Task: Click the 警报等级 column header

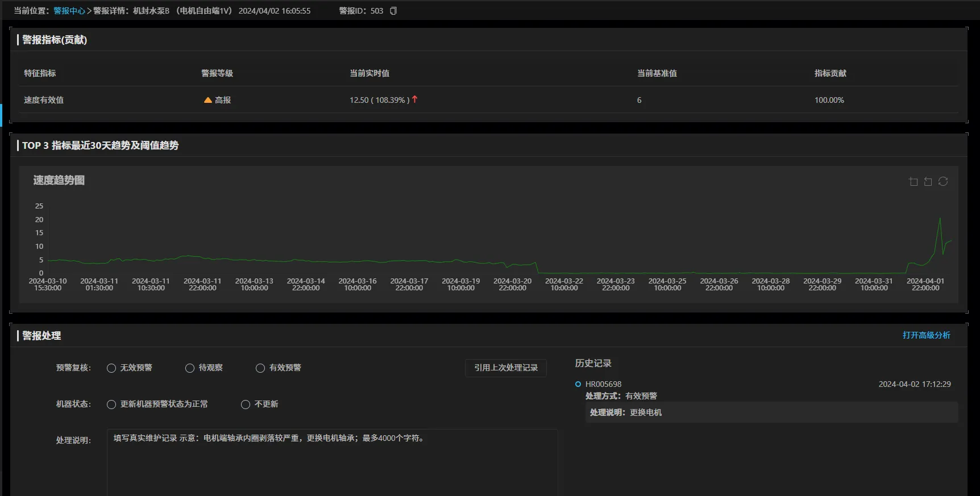Action: click(217, 73)
